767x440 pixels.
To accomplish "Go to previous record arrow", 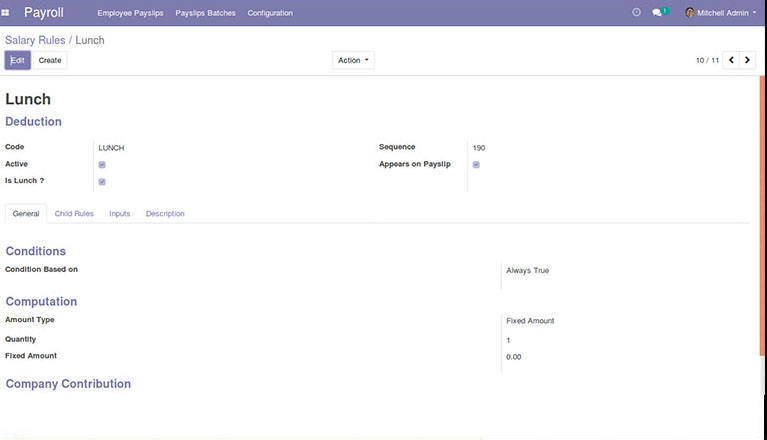I will (731, 60).
